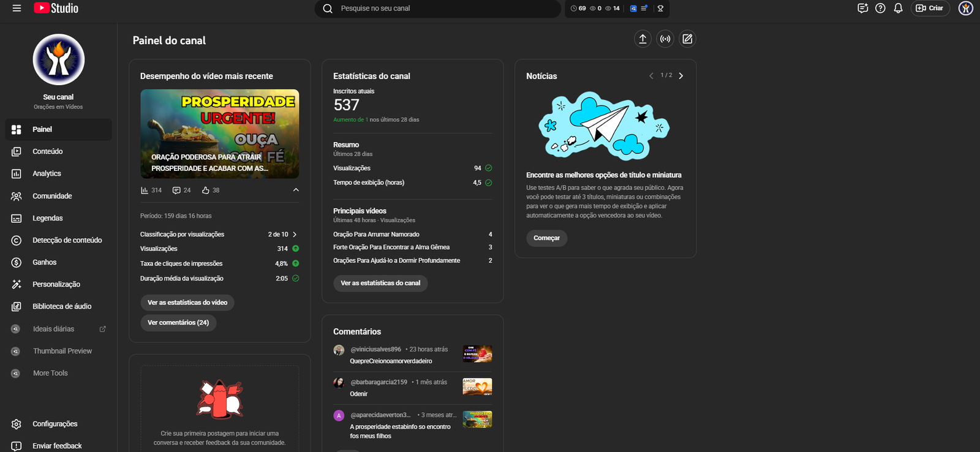Open @aparecidaeverton3 commenter avatar
Screen dimensions: 980x452
point(339,415)
